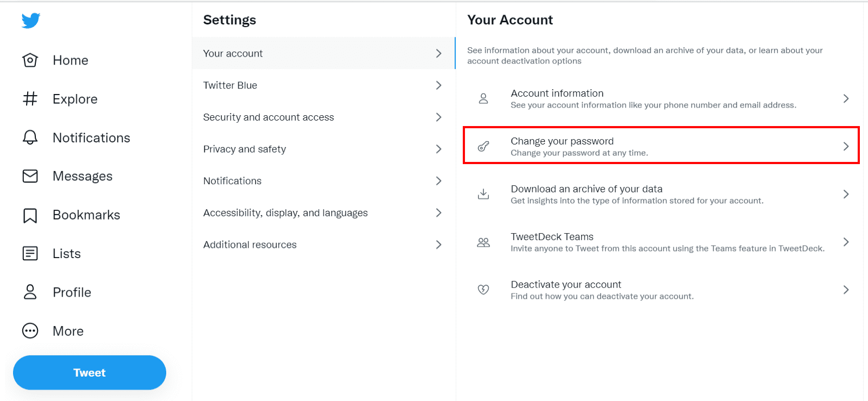Viewport: 868px width, 401px height.
Task: Click chevron next to Settings Notifications row
Action: [x=439, y=181]
